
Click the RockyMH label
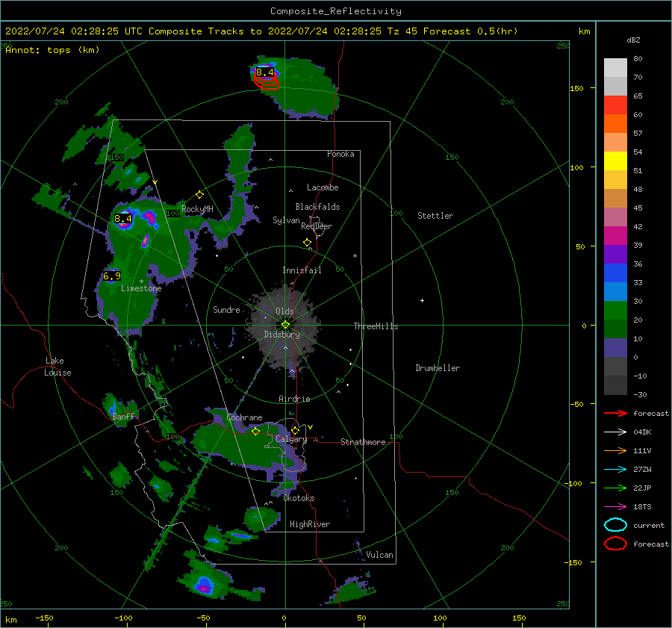(x=197, y=209)
